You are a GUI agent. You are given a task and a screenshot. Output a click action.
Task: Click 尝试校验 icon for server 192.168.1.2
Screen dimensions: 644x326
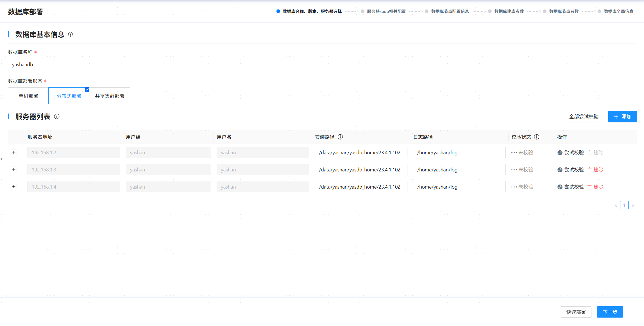tap(560, 153)
